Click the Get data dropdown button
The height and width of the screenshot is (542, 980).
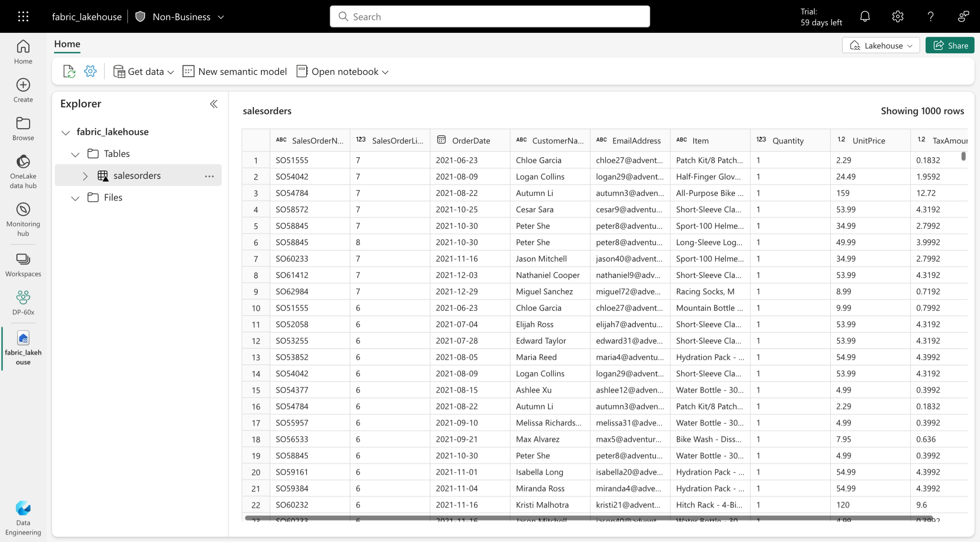[x=143, y=72]
